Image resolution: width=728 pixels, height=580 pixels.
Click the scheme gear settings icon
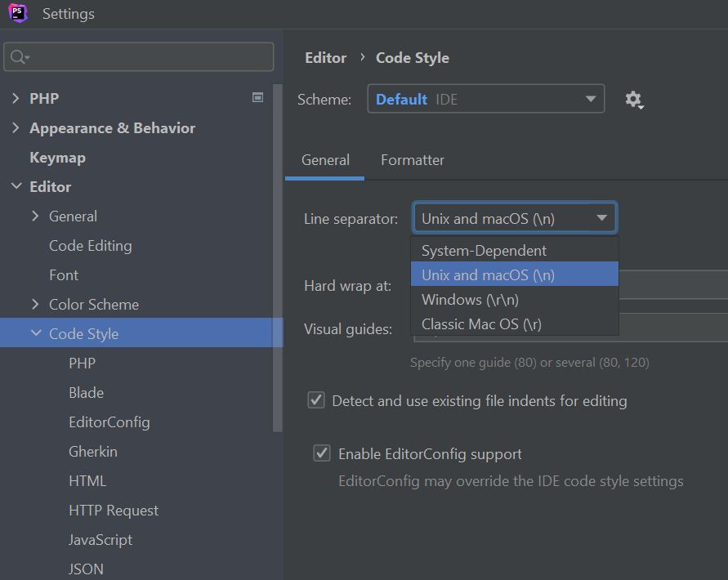coord(633,100)
